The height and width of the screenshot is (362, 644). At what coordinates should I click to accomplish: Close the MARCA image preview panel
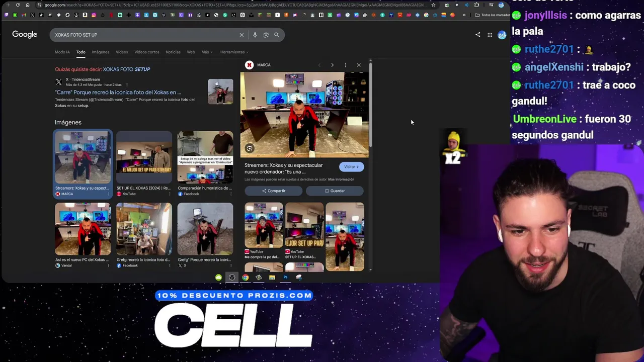point(359,65)
